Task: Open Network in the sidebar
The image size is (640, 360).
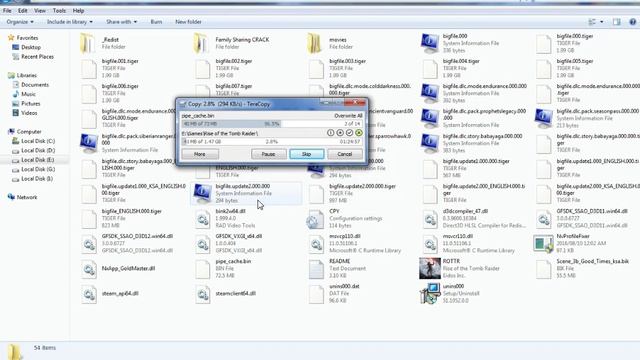Action: (22, 197)
